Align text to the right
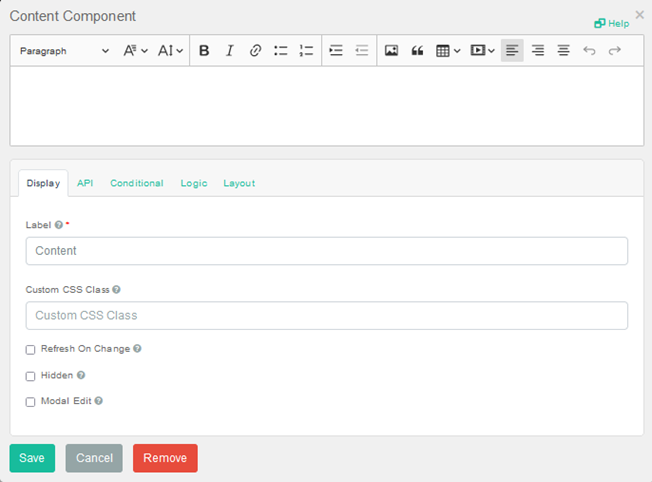Screen dimensions: 652x482 coord(538,51)
